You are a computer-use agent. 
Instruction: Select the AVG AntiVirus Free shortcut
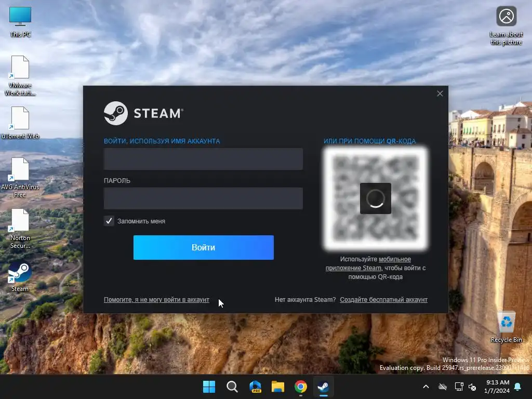tap(20, 178)
